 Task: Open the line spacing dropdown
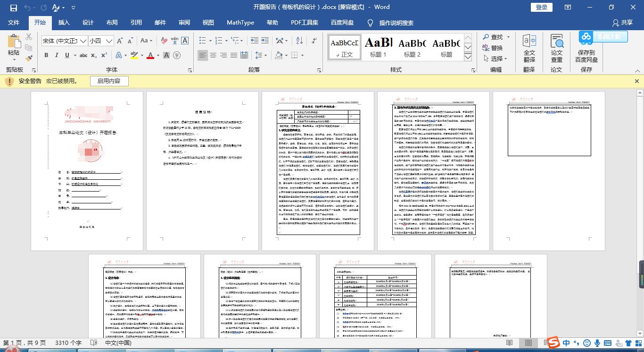[x=261, y=55]
